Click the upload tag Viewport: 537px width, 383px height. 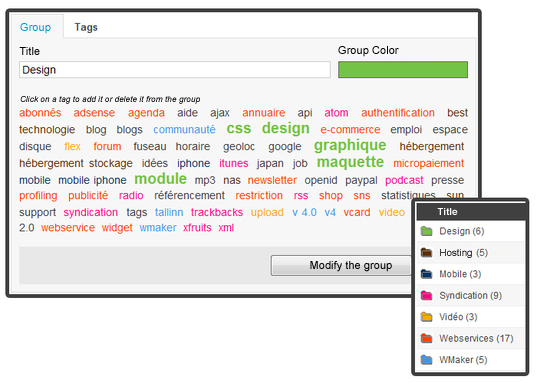click(x=267, y=212)
